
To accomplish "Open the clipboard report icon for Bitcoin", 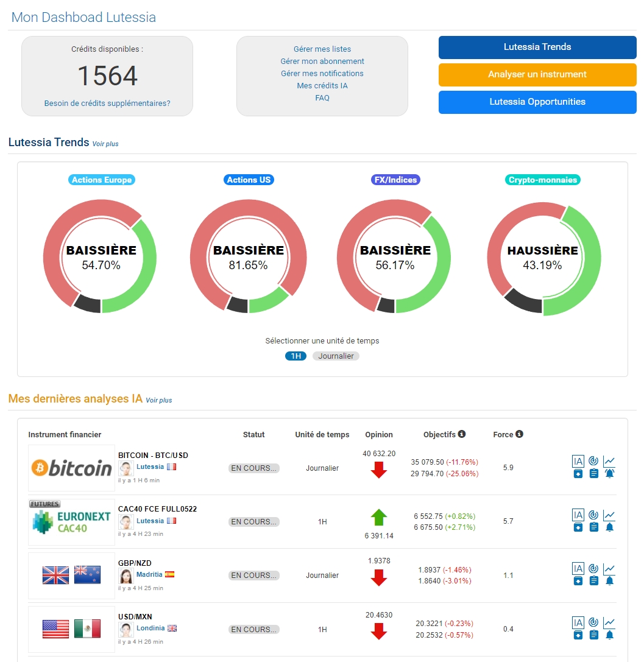I will (594, 474).
